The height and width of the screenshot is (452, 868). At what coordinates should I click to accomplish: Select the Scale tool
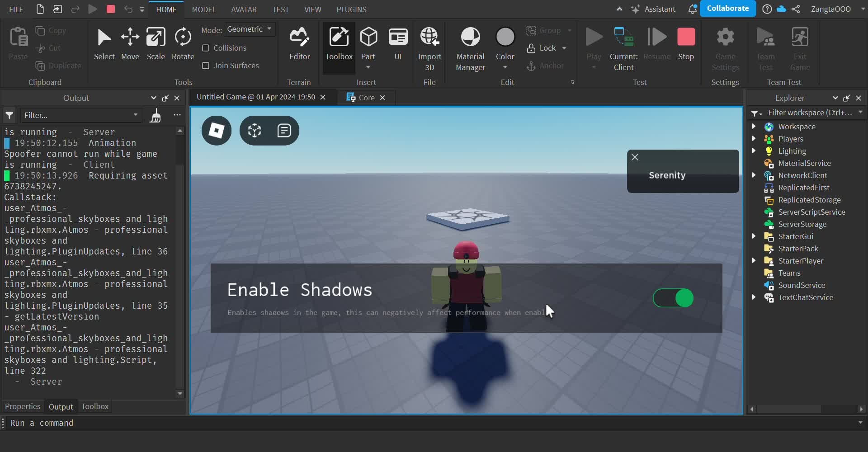[x=156, y=44]
